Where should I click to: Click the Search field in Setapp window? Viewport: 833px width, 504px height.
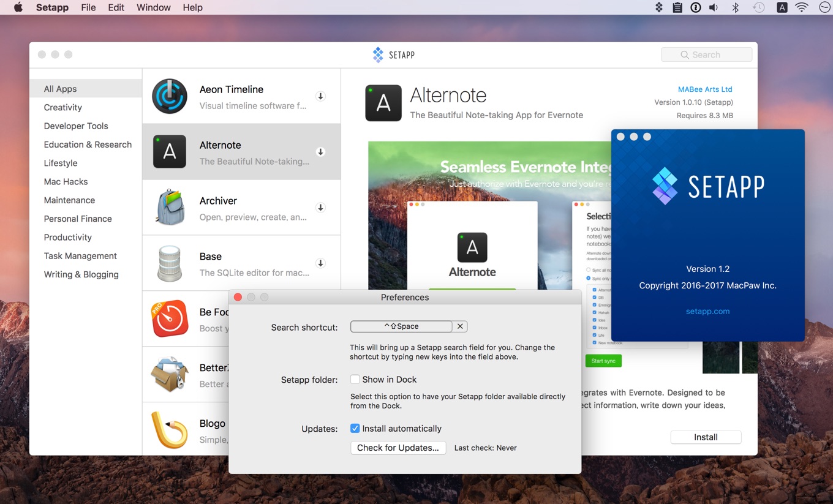tap(707, 55)
